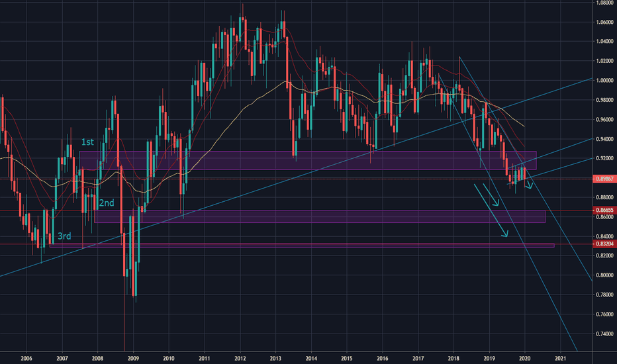Click the 2021 year label on time axis
The width and height of the screenshot is (617, 364).
click(x=561, y=359)
